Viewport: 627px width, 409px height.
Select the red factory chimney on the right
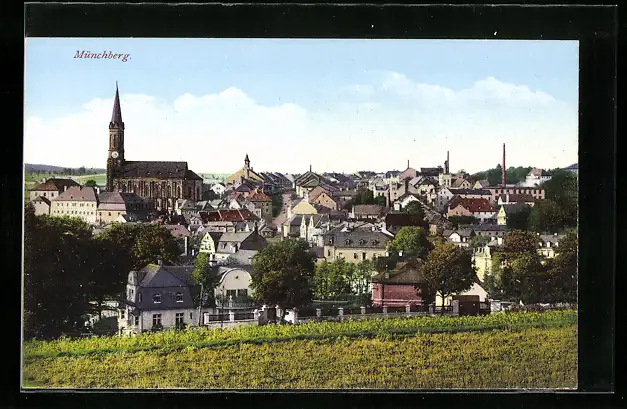click(503, 164)
